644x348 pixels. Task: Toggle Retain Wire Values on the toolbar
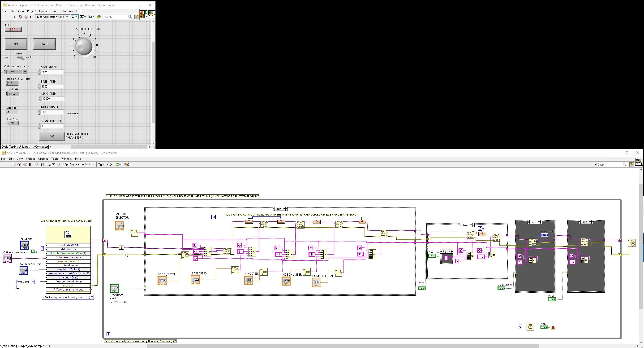[42, 164]
